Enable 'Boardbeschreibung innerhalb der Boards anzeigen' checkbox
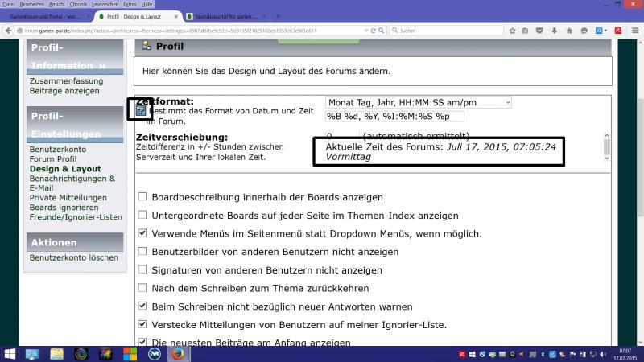 tap(142, 196)
